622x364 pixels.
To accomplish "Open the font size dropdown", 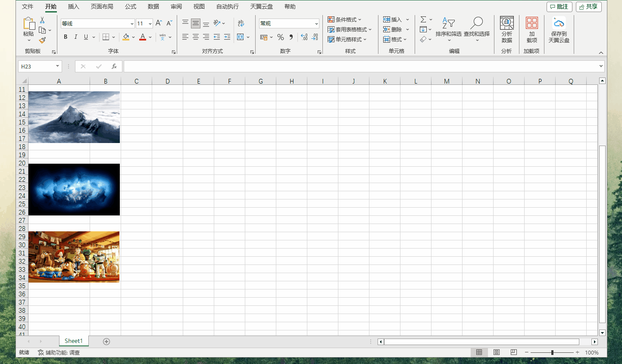I will click(x=150, y=24).
